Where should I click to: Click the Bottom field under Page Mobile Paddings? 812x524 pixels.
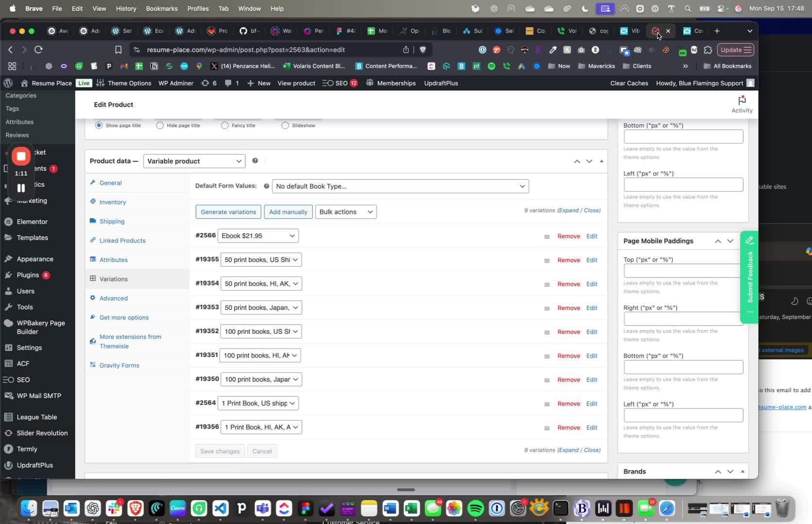pyautogui.click(x=683, y=367)
